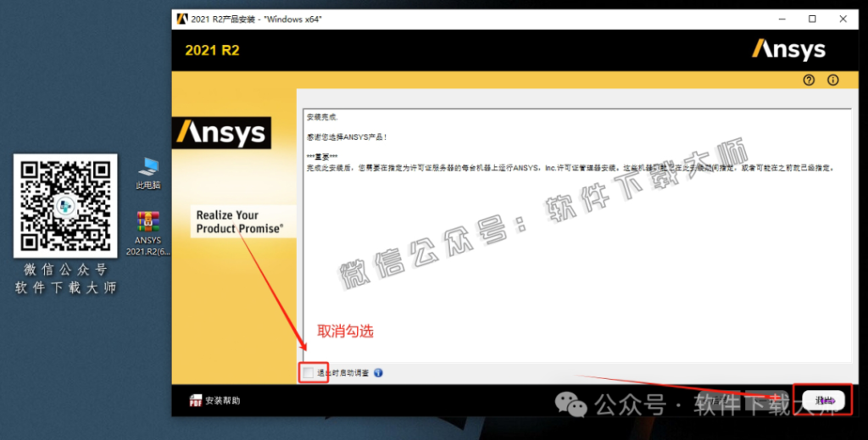Screen dimensions: 868x440
Task: Open the 安装帮助 help link
Action: pos(223,401)
